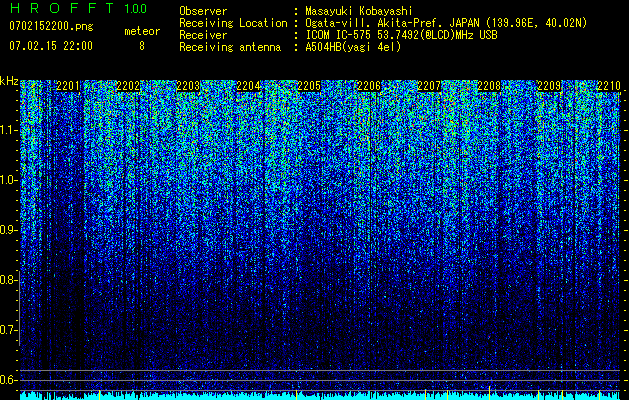Click the yellow 'meteor' count label
Screen dimensions: 629x400
tap(142, 31)
